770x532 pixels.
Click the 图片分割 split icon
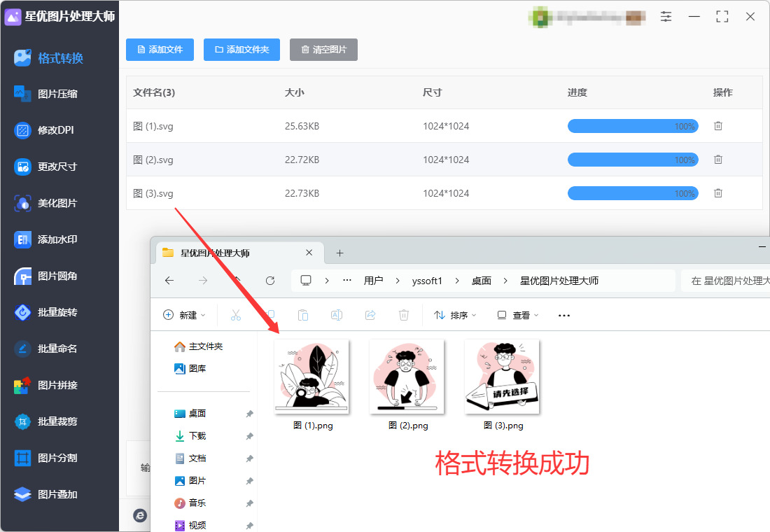point(22,458)
